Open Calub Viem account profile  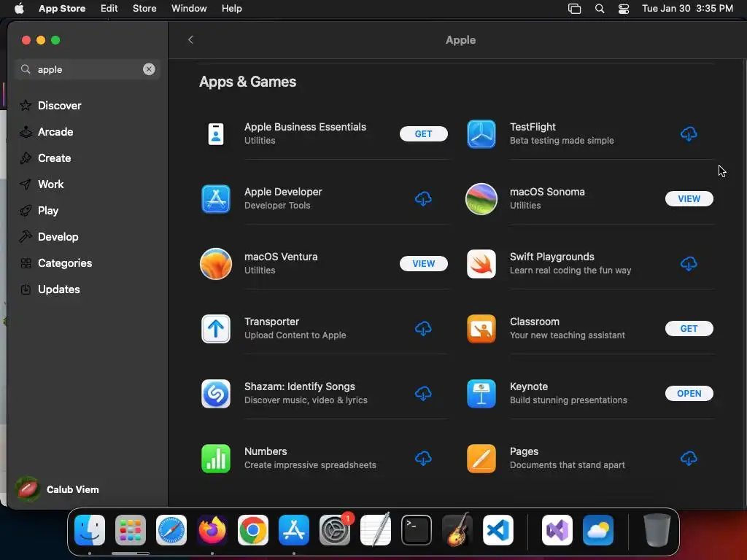[x=58, y=489]
